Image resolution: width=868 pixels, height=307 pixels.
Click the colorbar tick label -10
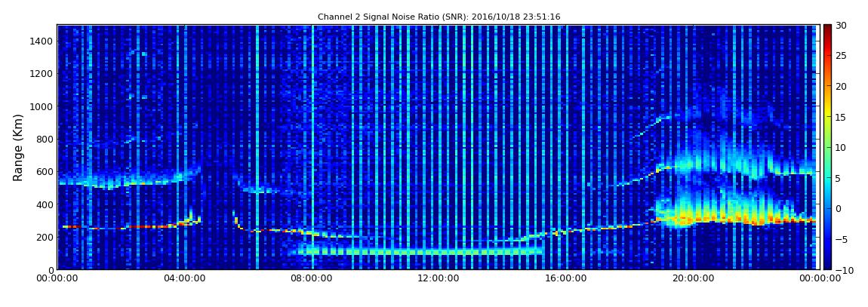[843, 269]
